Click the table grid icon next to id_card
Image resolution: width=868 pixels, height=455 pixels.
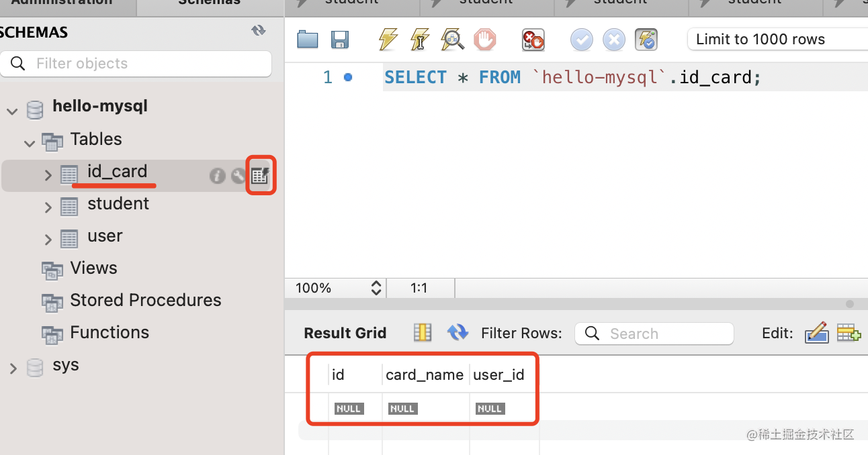[260, 176]
